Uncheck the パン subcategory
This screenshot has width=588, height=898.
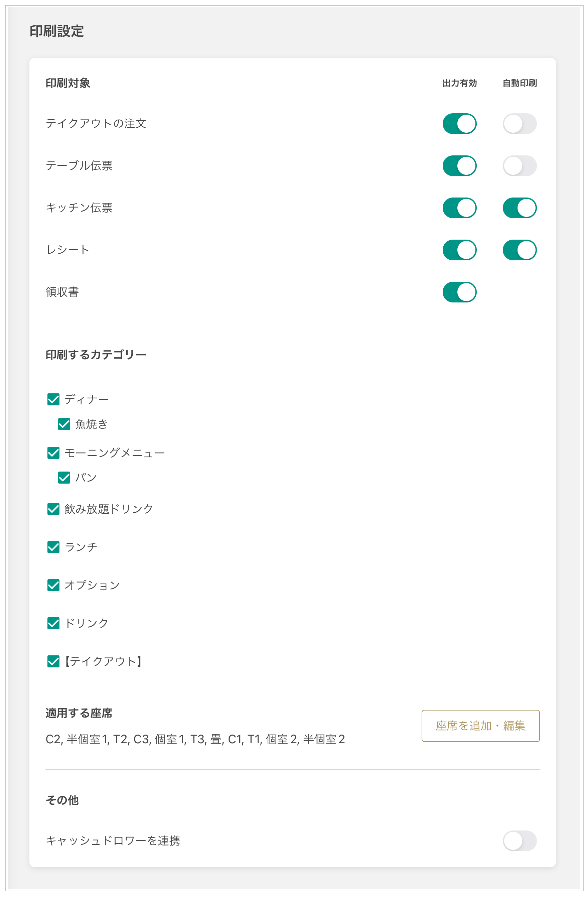point(64,478)
